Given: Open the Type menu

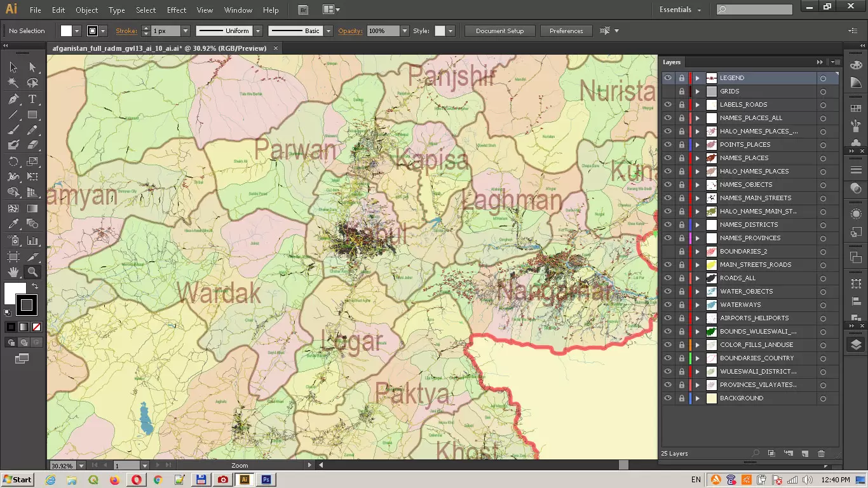Looking at the screenshot, I should click(117, 10).
